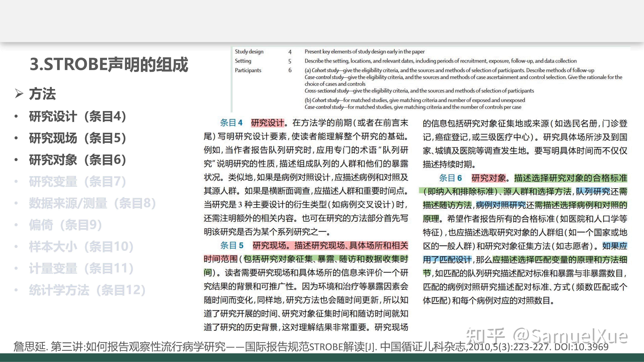Screen dimensions: 644x362
Task: Click blue heading '条目 4'
Action: pos(231,123)
